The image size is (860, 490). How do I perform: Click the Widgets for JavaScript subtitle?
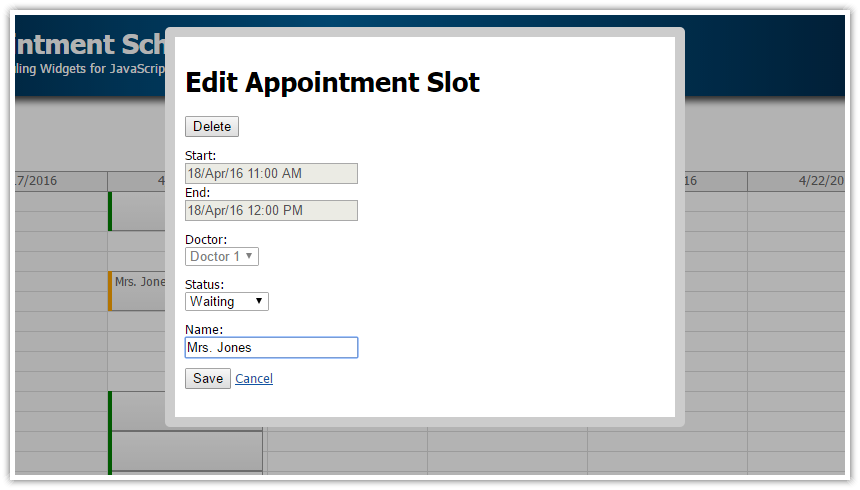point(90,69)
